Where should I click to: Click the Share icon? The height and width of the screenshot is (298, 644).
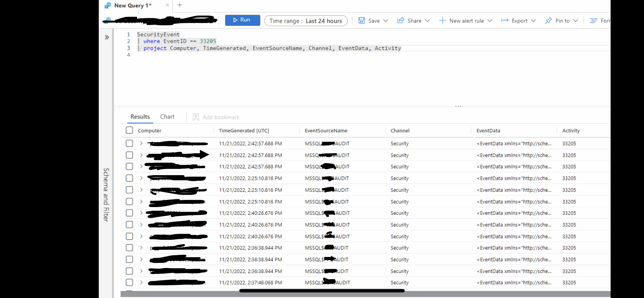click(401, 20)
